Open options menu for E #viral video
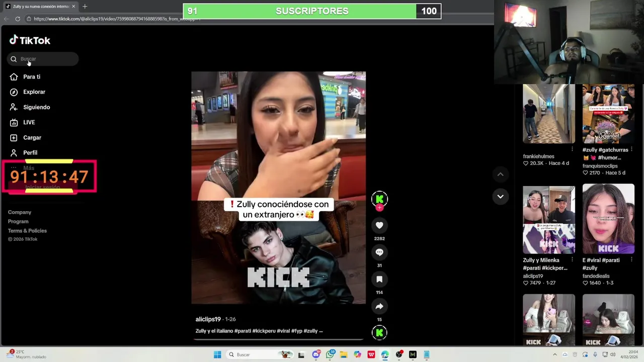Screen dimensions: 644x362 click(631, 260)
